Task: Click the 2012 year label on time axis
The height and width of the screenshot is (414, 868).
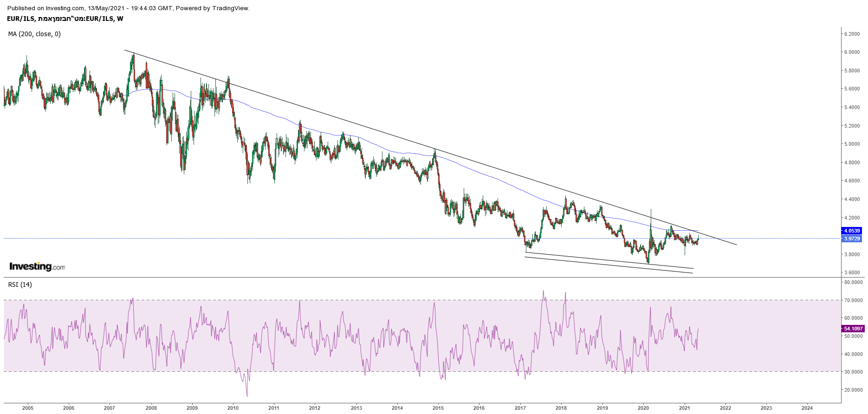Action: pyautogui.click(x=315, y=408)
